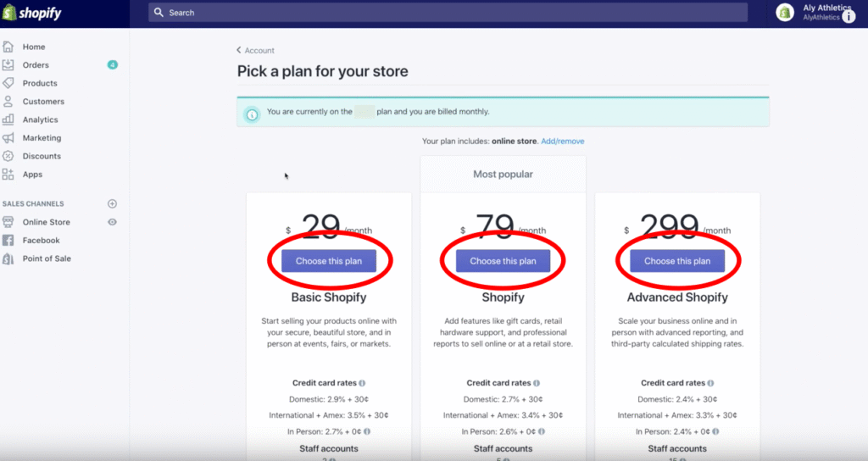Click 'Domestic: 2.4% + 30¢' rate text

coord(677,399)
